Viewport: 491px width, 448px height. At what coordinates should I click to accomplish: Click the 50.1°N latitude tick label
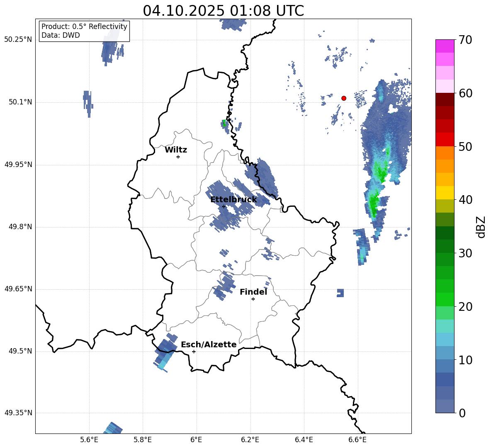[x=20, y=102]
